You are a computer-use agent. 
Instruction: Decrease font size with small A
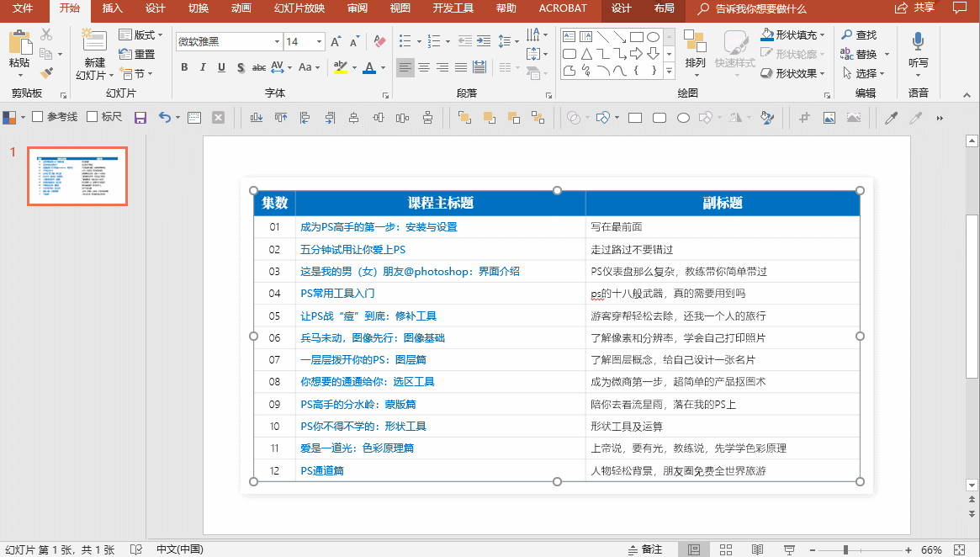[x=354, y=42]
